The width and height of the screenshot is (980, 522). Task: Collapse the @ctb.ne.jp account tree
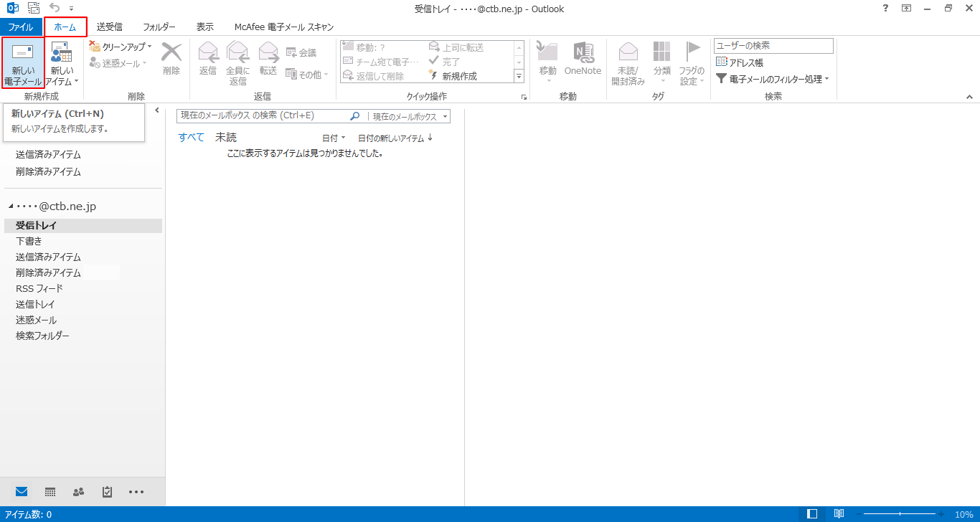coord(11,207)
